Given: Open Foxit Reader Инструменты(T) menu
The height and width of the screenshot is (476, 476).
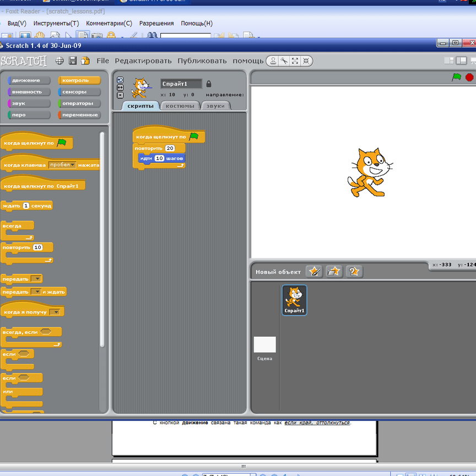Looking at the screenshot, I should click(56, 23).
